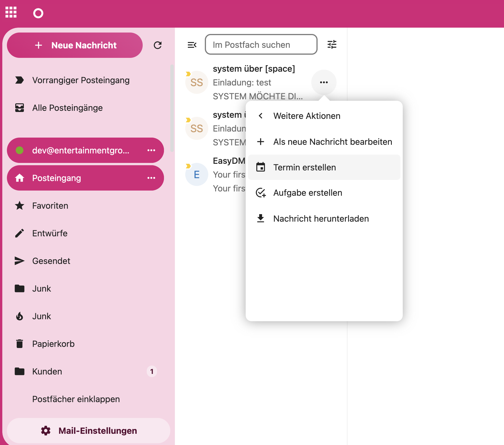Open the Gesendet sent folder
504x445 pixels.
coord(51,261)
